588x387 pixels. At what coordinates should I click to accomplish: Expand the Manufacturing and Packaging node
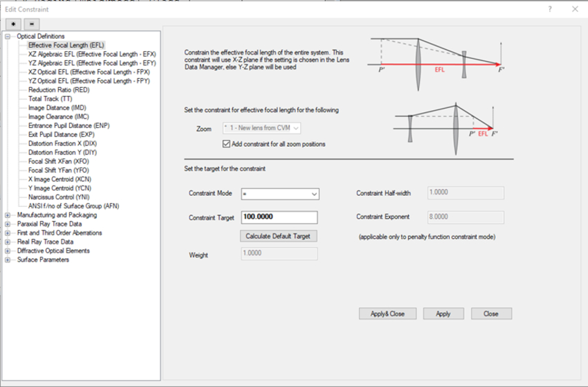coord(8,215)
